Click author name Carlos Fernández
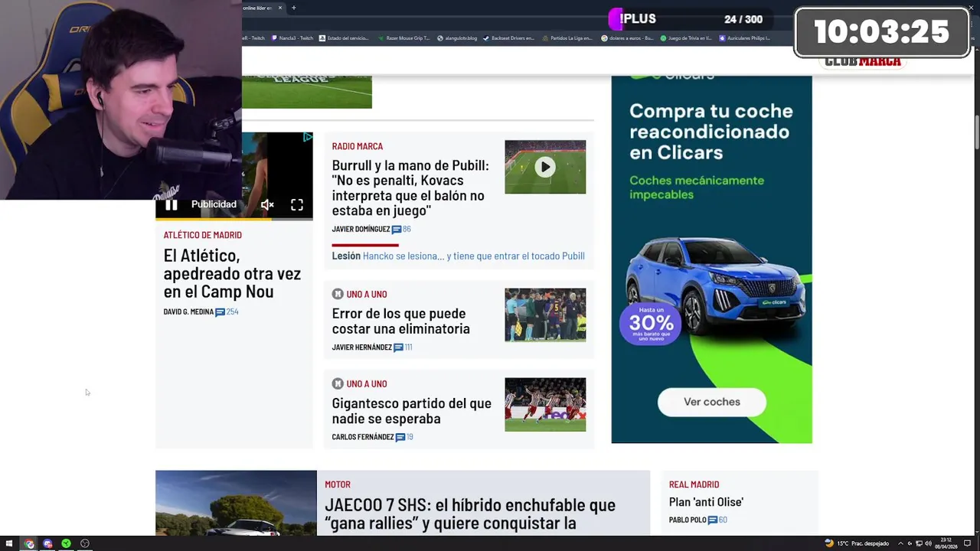980x551 pixels. point(363,437)
